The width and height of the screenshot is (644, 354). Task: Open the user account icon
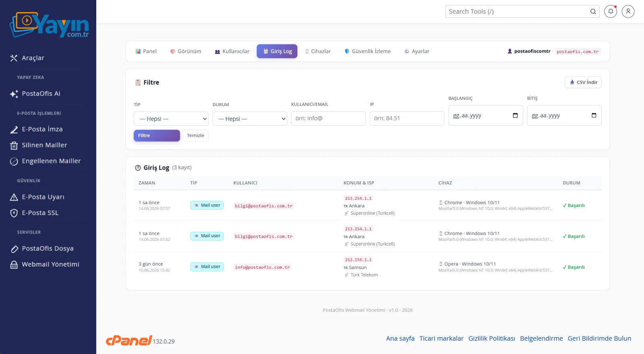[x=628, y=11]
